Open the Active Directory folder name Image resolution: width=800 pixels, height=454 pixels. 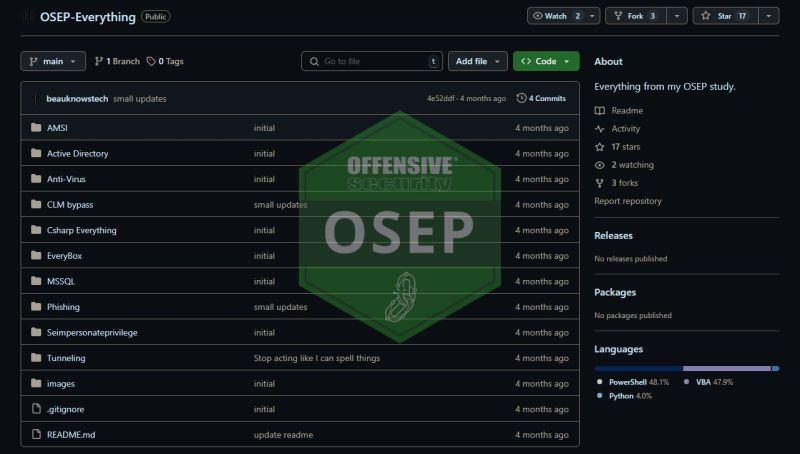click(78, 153)
